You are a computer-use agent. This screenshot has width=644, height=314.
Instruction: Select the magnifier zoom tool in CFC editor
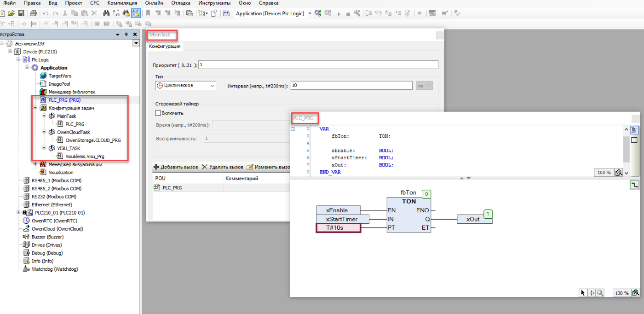click(x=600, y=293)
